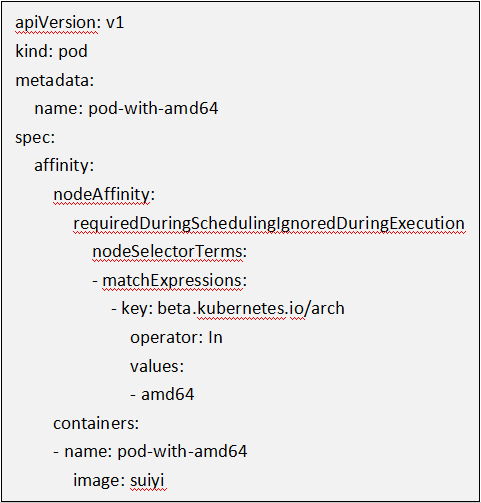Click the misspelled word apiVersion
Screen dimensions: 481x503
[56, 23]
